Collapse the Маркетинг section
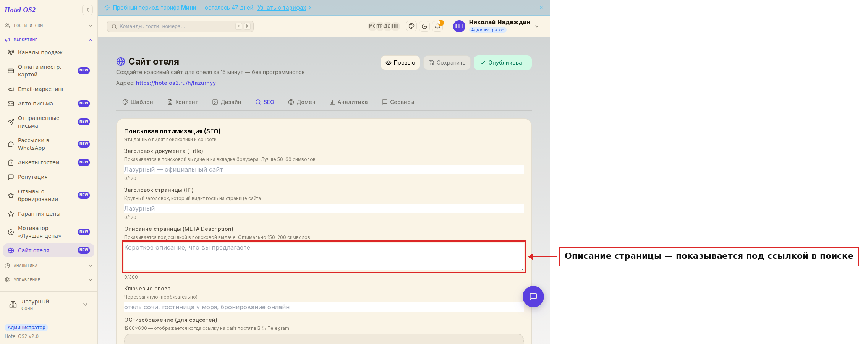Viewport: 868px width, 344px height. point(49,40)
